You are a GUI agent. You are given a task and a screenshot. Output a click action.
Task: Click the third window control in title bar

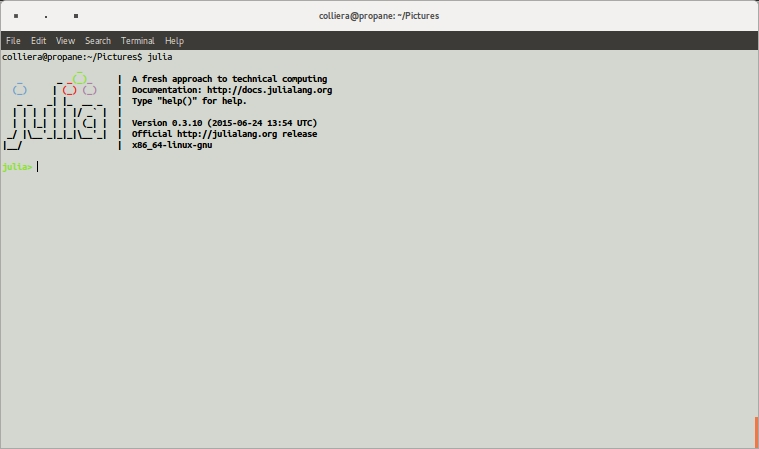tap(76, 16)
